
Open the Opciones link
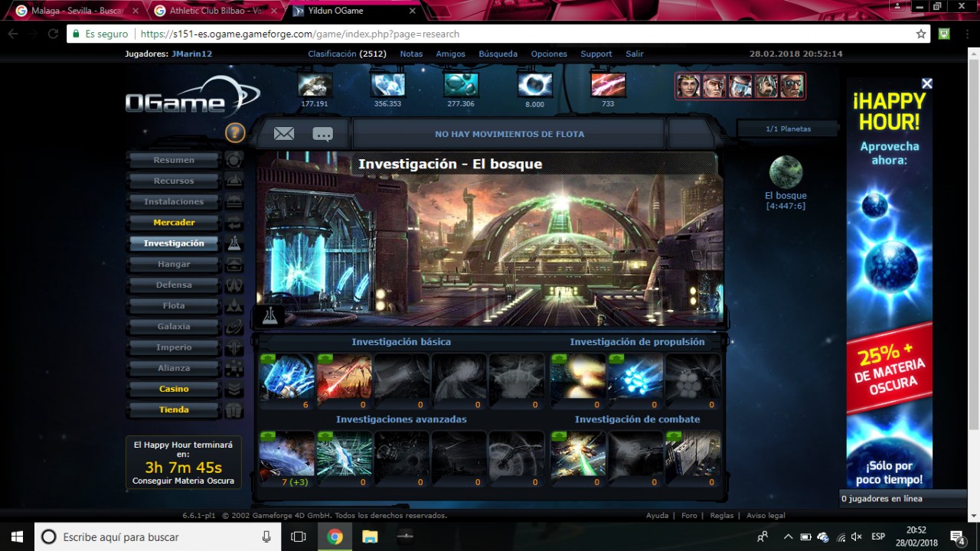pyautogui.click(x=549, y=54)
